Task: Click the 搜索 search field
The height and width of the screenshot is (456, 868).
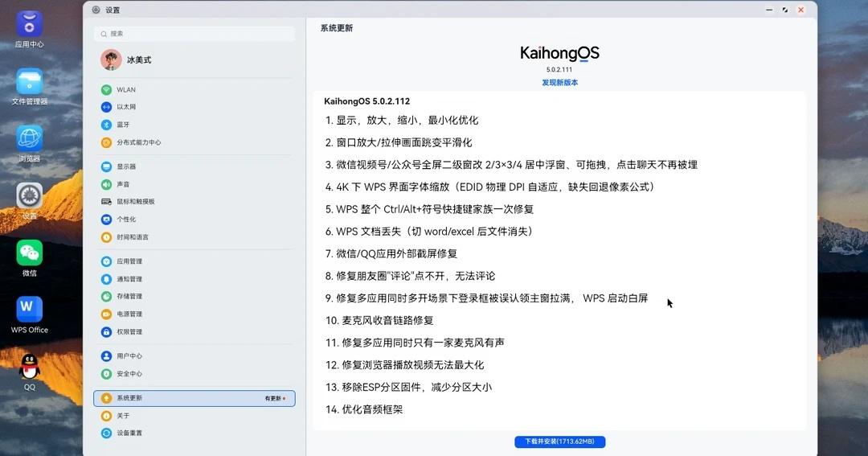Action: (x=194, y=34)
